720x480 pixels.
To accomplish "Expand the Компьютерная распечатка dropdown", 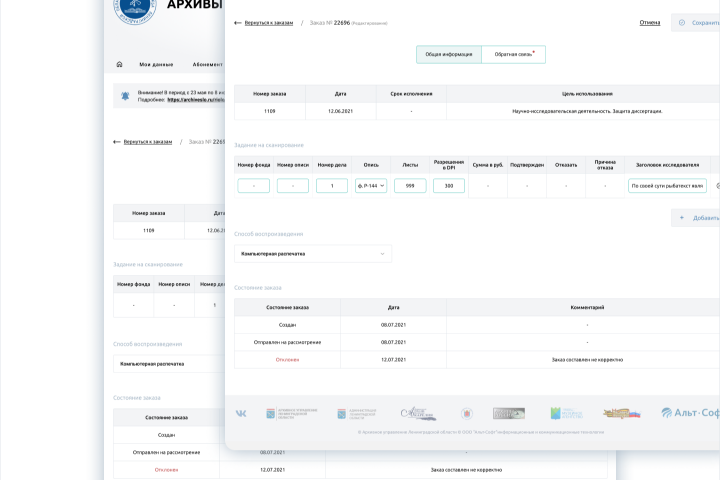I will coord(313,254).
